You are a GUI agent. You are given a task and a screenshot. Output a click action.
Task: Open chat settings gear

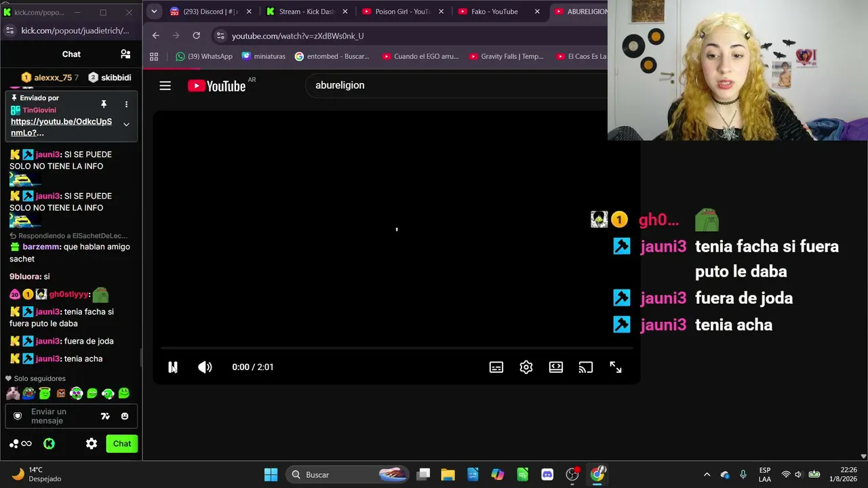pyautogui.click(x=92, y=444)
